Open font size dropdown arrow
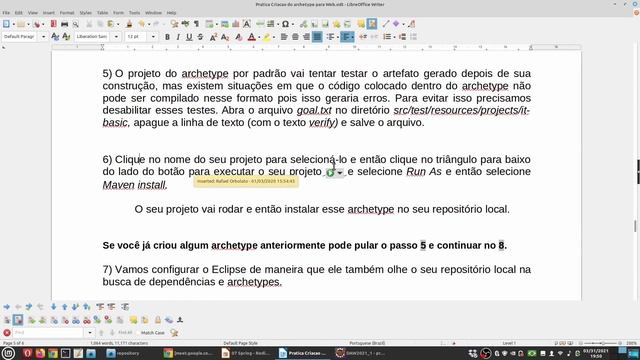 (153, 37)
